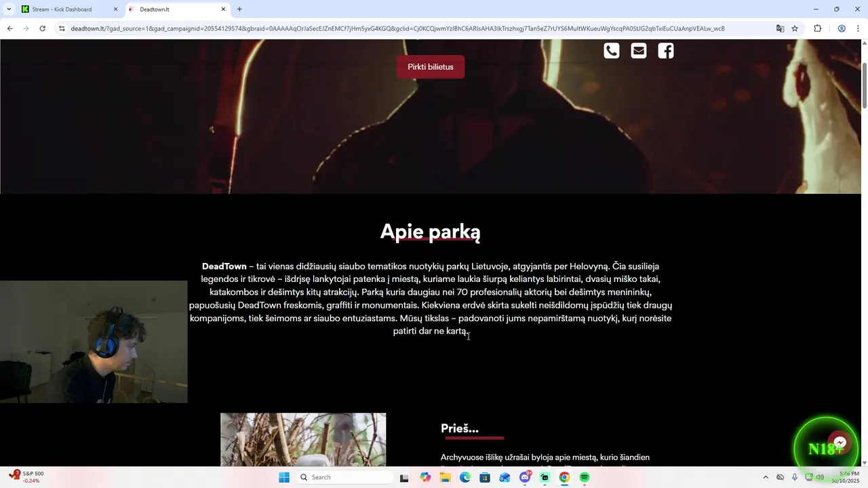The height and width of the screenshot is (488, 868).
Task: Open the Facebook page icon
Action: [x=666, y=51]
